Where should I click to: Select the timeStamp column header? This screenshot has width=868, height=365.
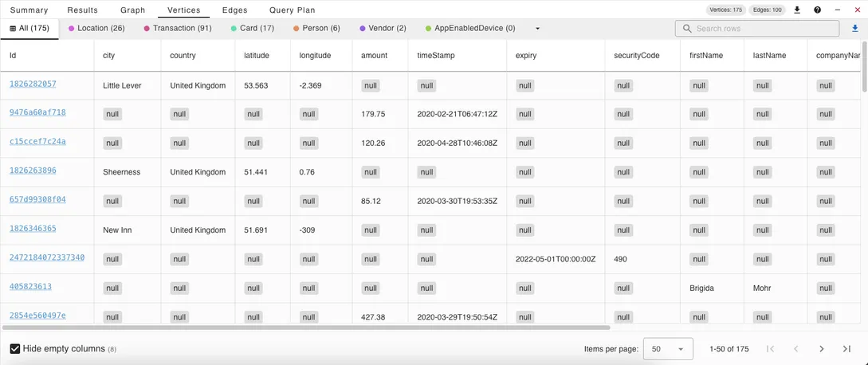436,55
